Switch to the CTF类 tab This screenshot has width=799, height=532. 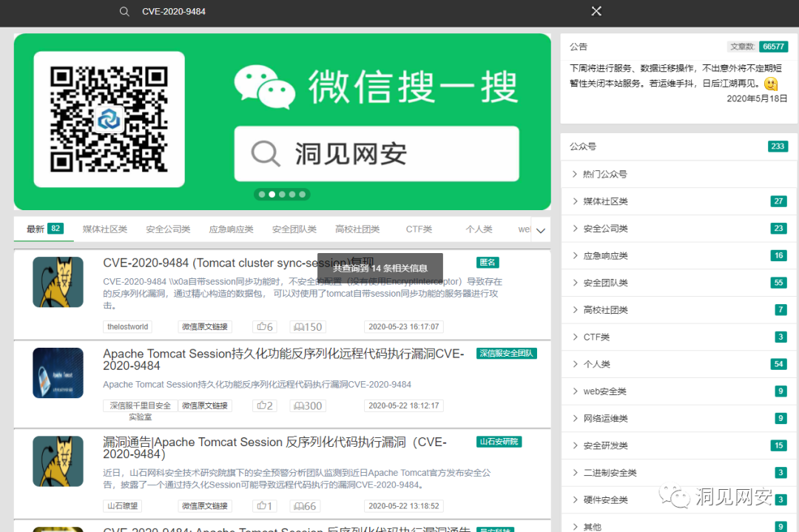click(419, 229)
